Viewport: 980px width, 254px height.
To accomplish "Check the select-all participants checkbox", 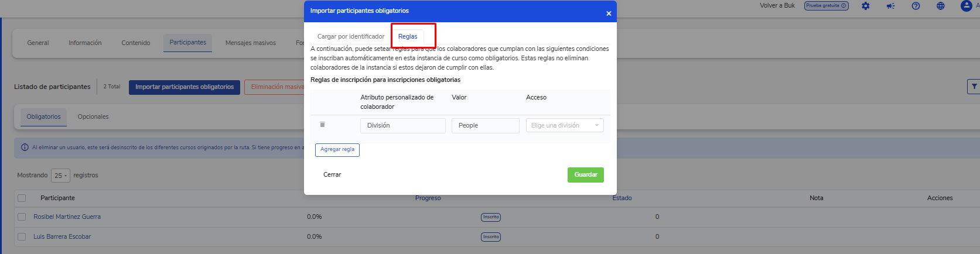I will click(x=22, y=198).
